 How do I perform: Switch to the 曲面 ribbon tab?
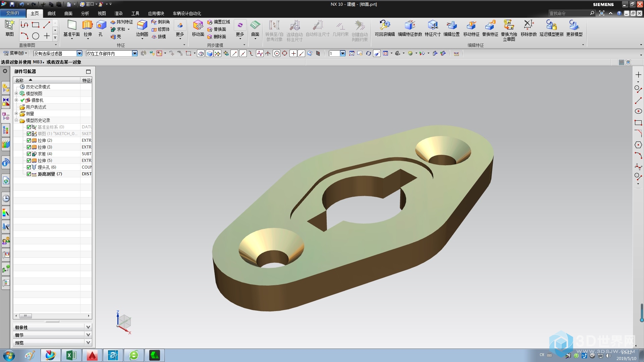click(x=68, y=13)
